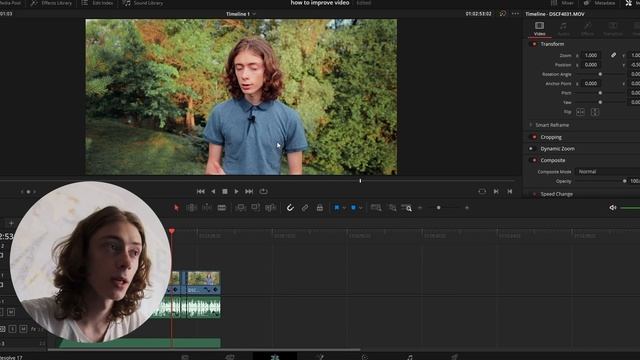Click the Full Extent Zoom icon
Viewport: 640px width, 360px height.
click(x=376, y=208)
